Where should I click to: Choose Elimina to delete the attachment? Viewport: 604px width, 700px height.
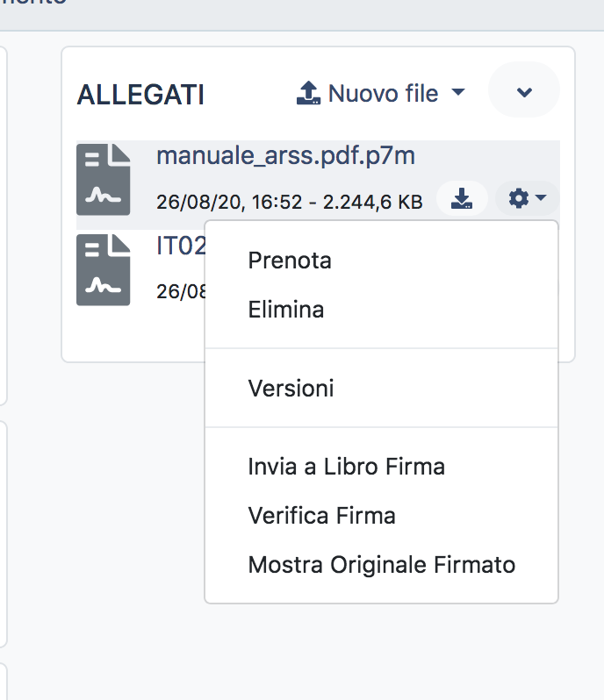(286, 310)
